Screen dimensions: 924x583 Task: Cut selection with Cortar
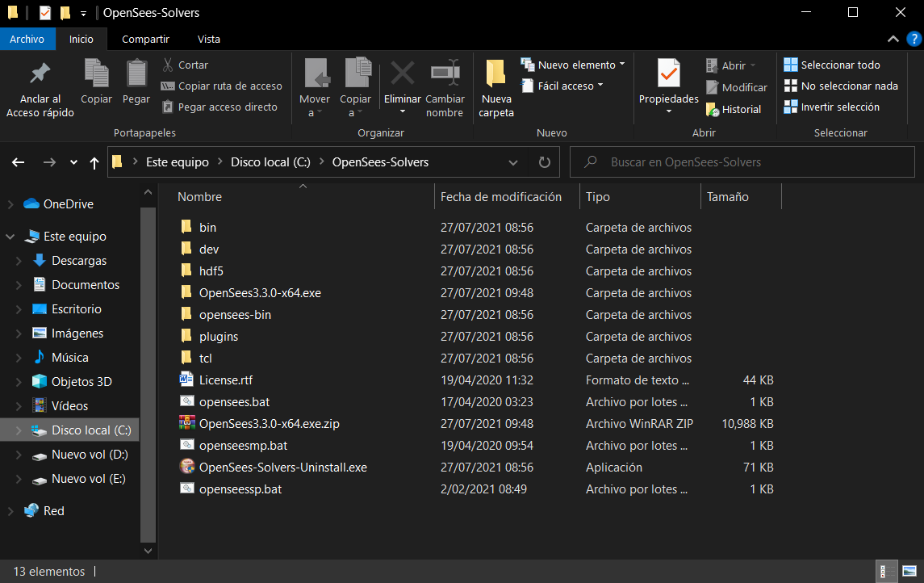[185, 65]
